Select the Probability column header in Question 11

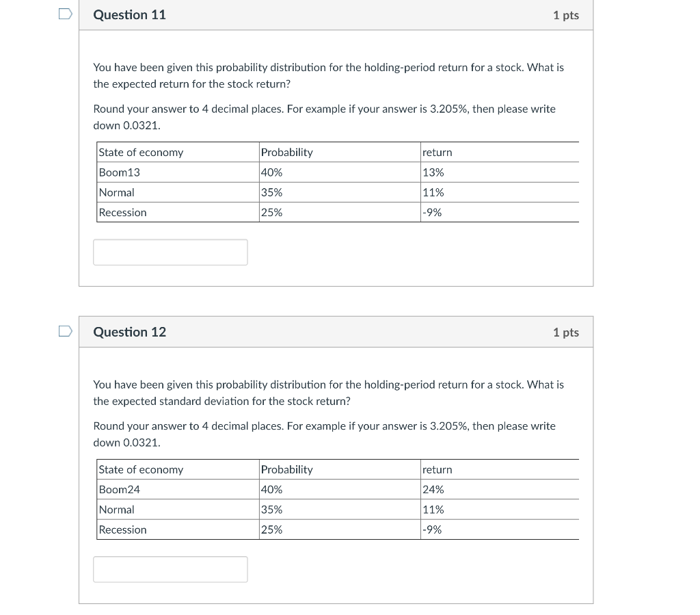pyautogui.click(x=287, y=152)
